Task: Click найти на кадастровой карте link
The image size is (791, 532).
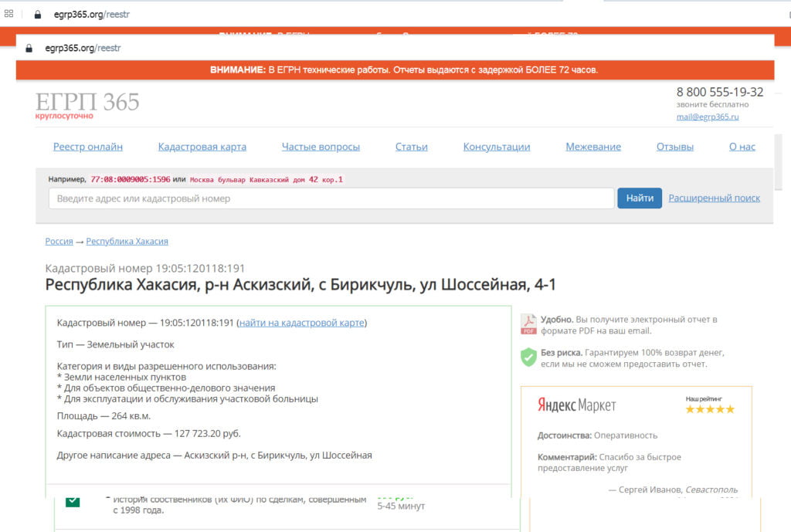Action: tap(302, 322)
